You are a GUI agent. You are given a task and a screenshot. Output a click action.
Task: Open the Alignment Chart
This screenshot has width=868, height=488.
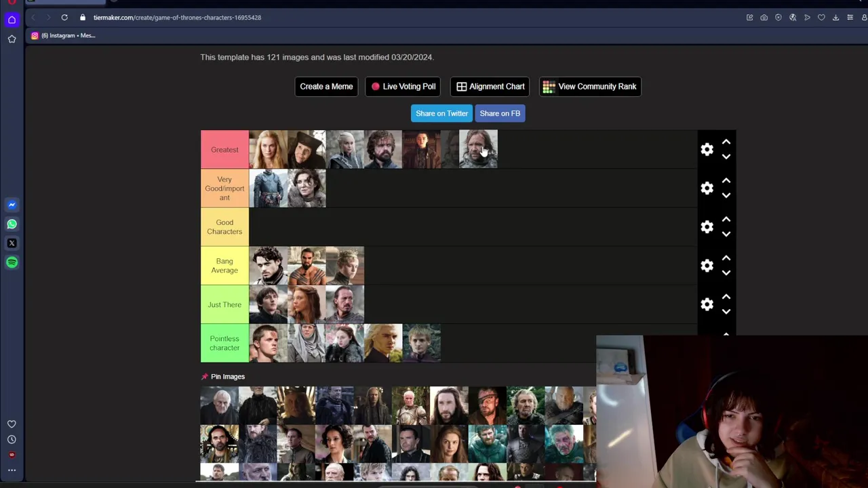490,87
